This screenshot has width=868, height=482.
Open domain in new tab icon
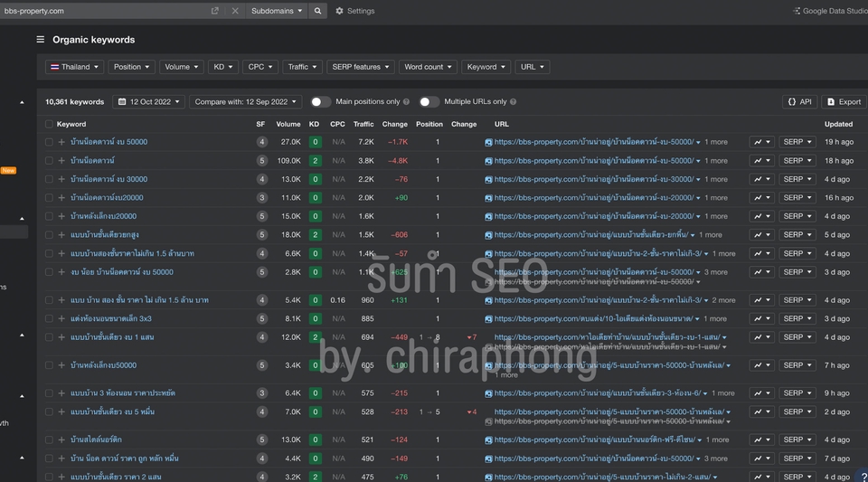point(215,11)
